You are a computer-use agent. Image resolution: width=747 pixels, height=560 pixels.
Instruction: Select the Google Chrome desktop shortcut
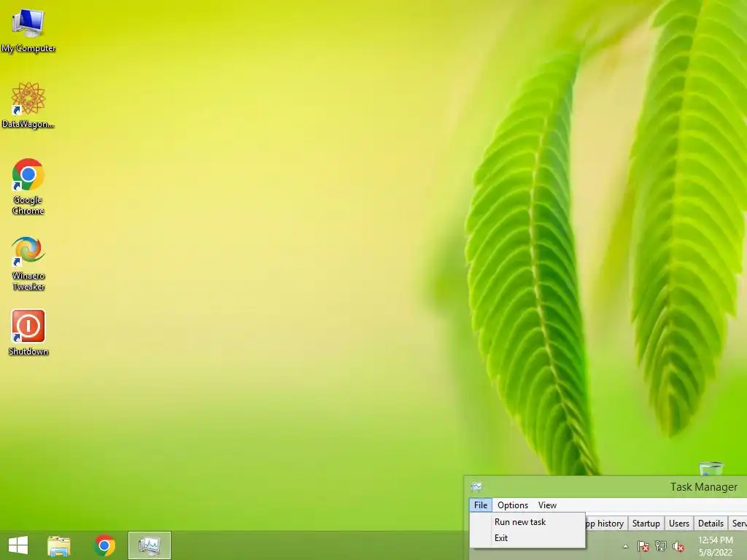click(x=28, y=186)
